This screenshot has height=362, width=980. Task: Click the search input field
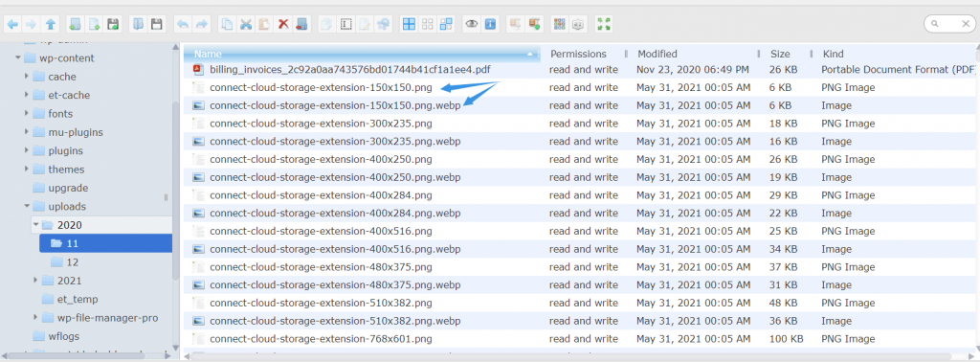pos(950,24)
